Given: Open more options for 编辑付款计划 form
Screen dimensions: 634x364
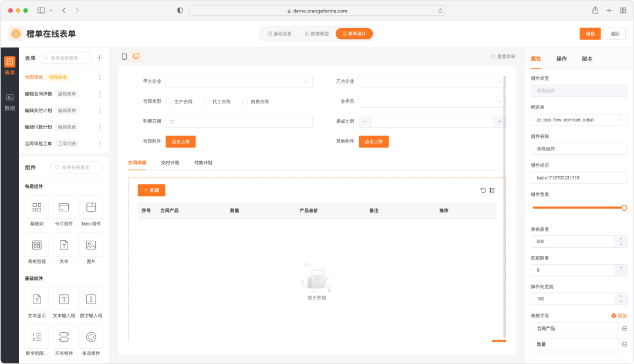Looking at the screenshot, I should (100, 127).
